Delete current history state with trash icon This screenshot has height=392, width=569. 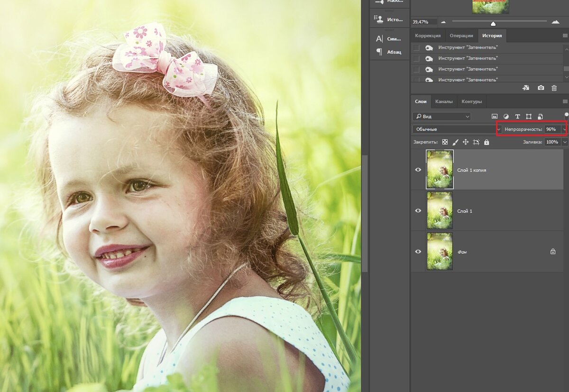click(x=554, y=88)
